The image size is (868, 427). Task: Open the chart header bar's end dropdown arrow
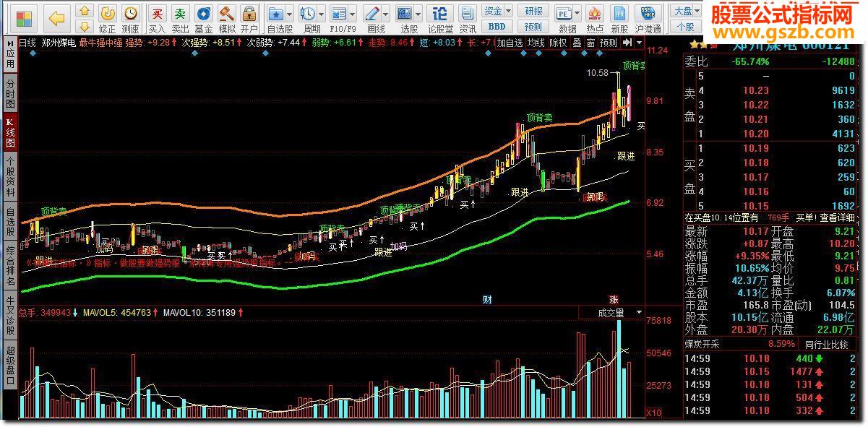[640, 43]
